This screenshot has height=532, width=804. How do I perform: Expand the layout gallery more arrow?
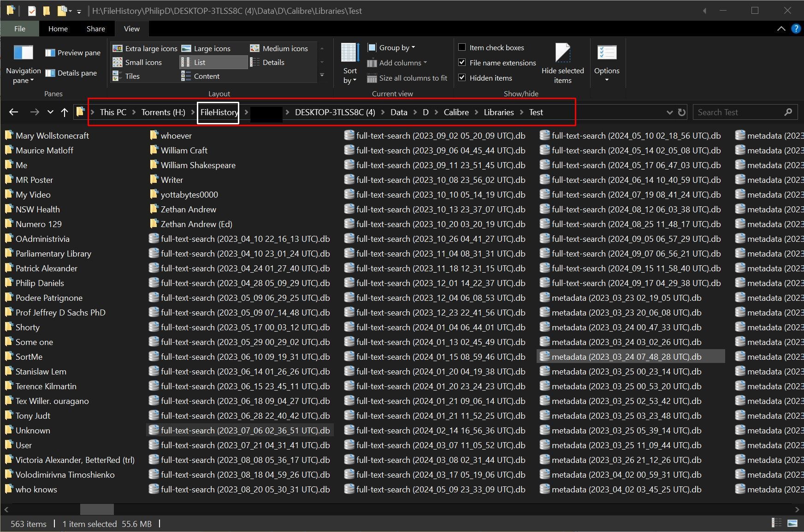322,75
